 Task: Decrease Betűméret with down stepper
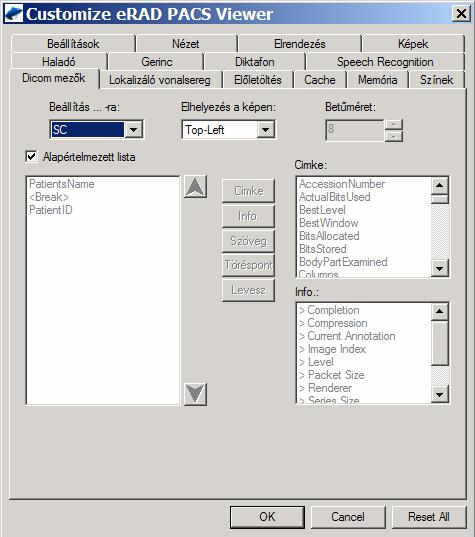pyautogui.click(x=394, y=136)
